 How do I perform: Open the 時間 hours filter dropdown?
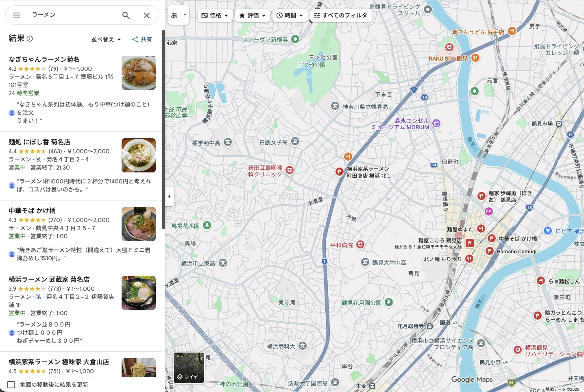tap(290, 15)
